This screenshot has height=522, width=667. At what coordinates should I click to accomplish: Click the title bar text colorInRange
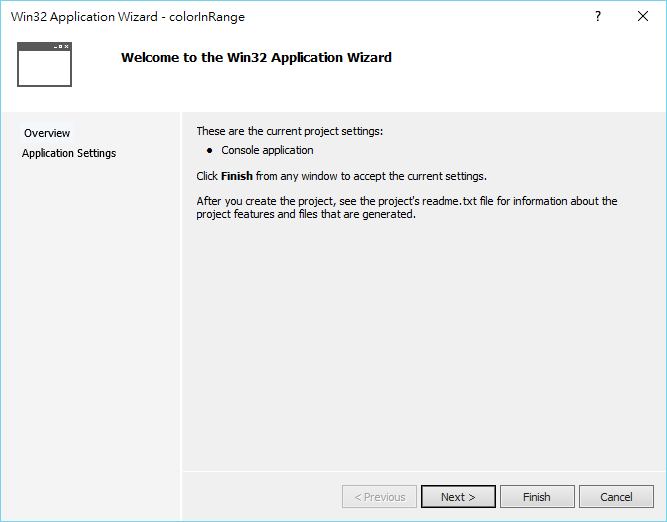point(207,17)
